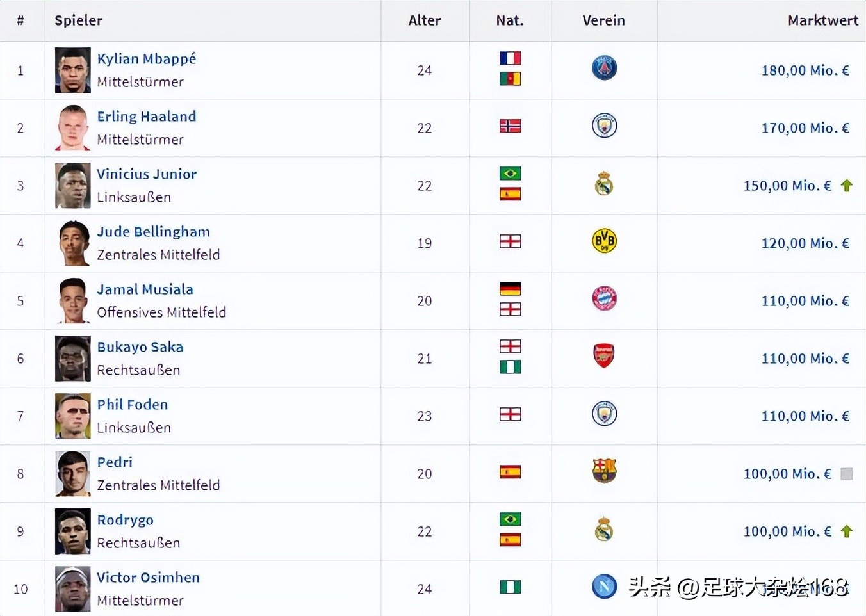The image size is (866, 616).
Task: Click Phil Foden's portrait thumbnail
Action: [73, 416]
